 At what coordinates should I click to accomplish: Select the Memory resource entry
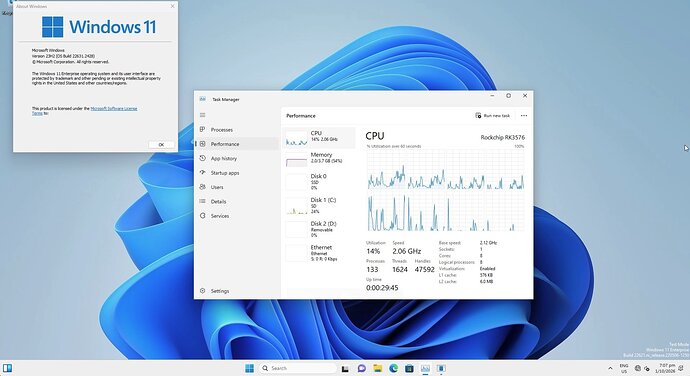(x=319, y=159)
